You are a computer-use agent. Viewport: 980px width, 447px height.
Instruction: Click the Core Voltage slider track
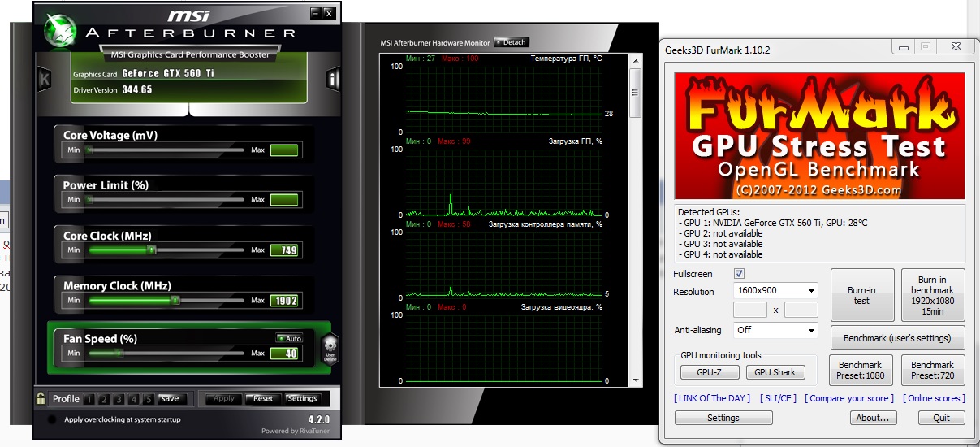166,150
